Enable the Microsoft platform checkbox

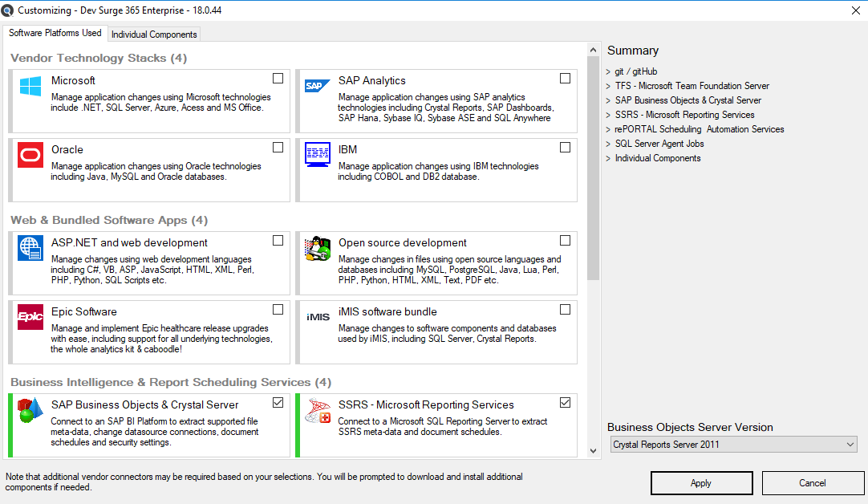(278, 79)
